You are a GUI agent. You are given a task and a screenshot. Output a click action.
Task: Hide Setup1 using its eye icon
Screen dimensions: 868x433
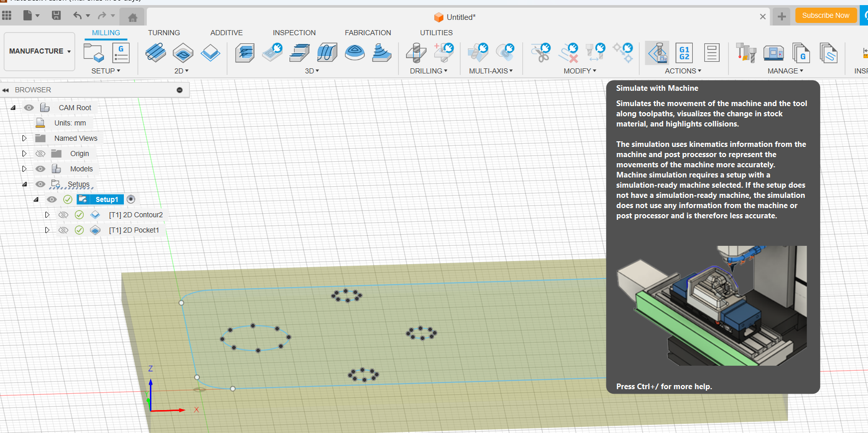coord(52,199)
